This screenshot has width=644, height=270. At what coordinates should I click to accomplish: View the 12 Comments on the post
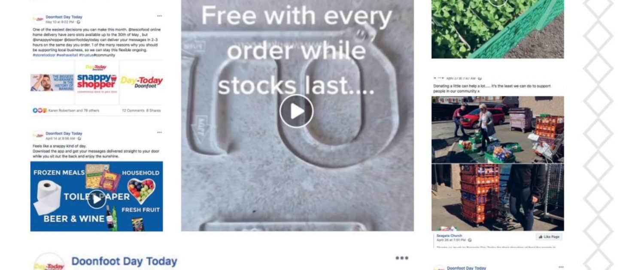[133, 111]
